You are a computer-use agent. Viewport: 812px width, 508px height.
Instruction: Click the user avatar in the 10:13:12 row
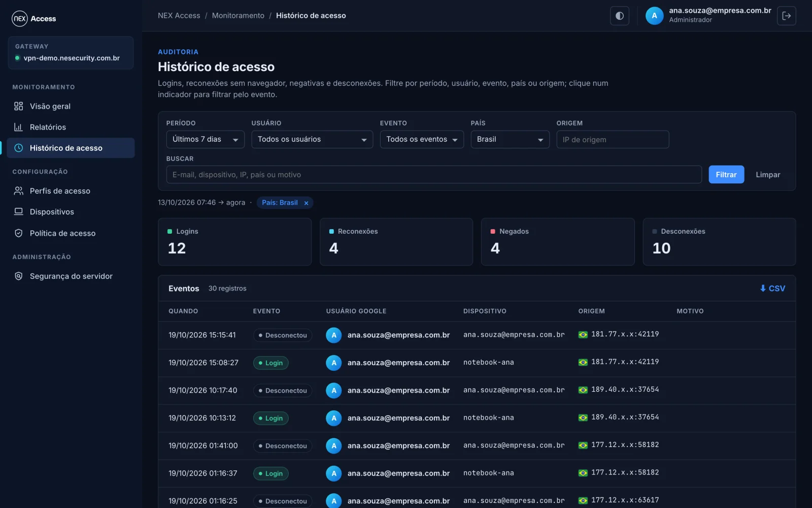334,418
